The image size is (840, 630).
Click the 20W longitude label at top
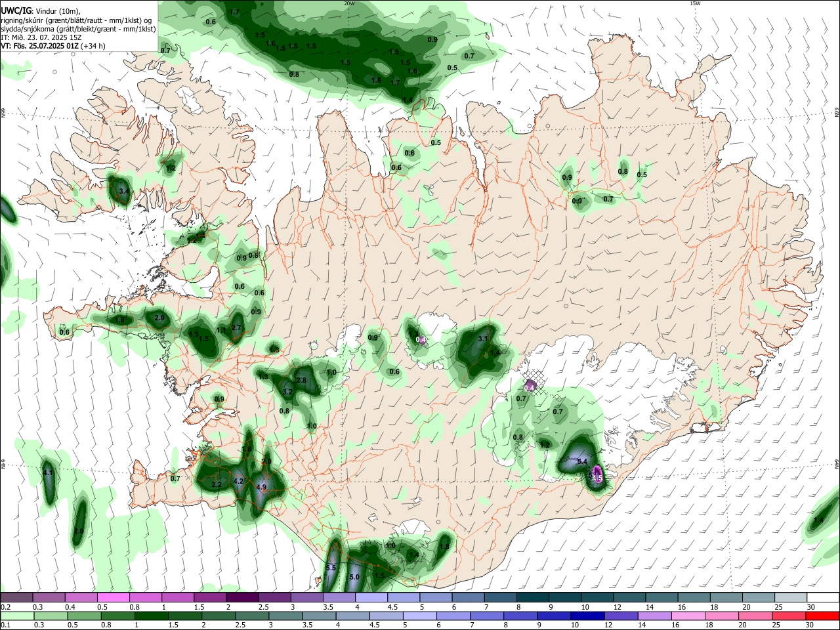click(x=350, y=3)
